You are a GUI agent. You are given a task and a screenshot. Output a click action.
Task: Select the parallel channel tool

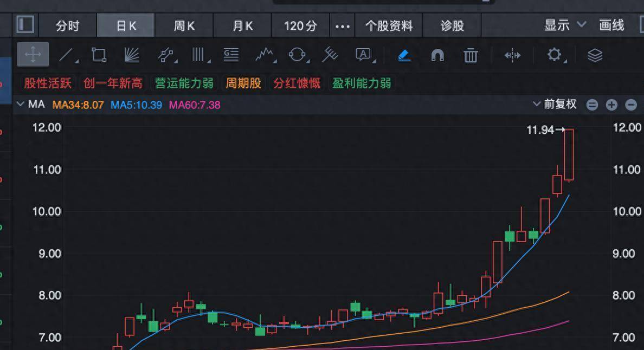pos(166,55)
